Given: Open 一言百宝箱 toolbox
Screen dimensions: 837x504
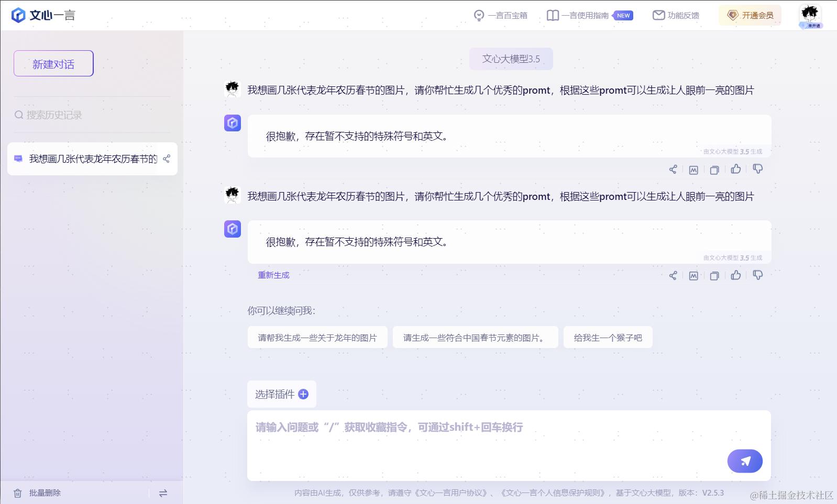Looking at the screenshot, I should (x=500, y=16).
